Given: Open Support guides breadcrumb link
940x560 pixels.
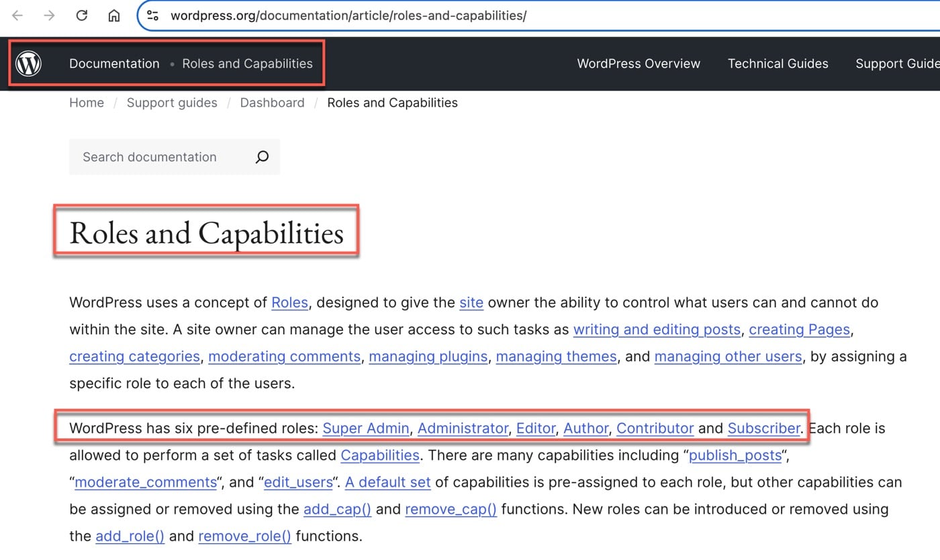Looking at the screenshot, I should tap(172, 103).
